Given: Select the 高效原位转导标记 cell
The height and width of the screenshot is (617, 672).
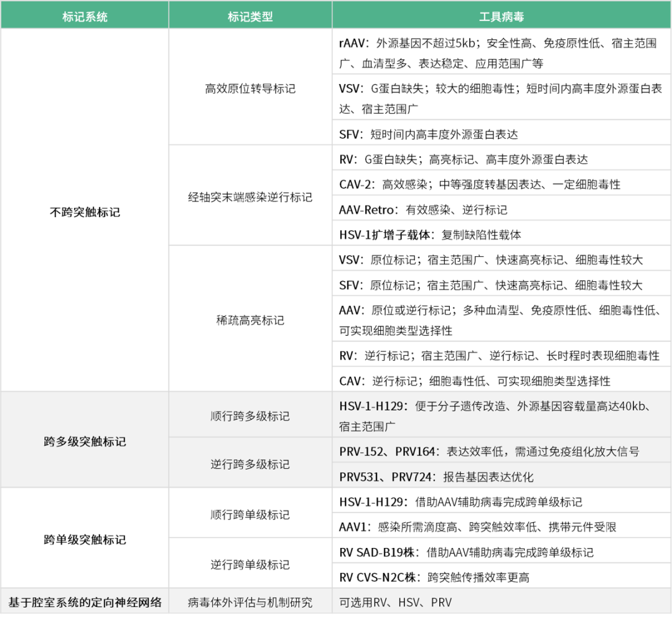Looking at the screenshot, I should (250, 89).
